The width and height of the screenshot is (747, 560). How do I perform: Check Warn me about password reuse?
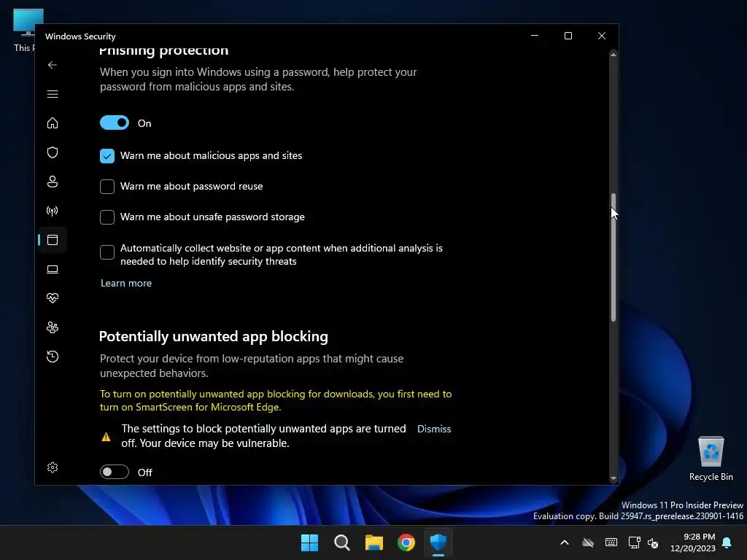pos(107,186)
